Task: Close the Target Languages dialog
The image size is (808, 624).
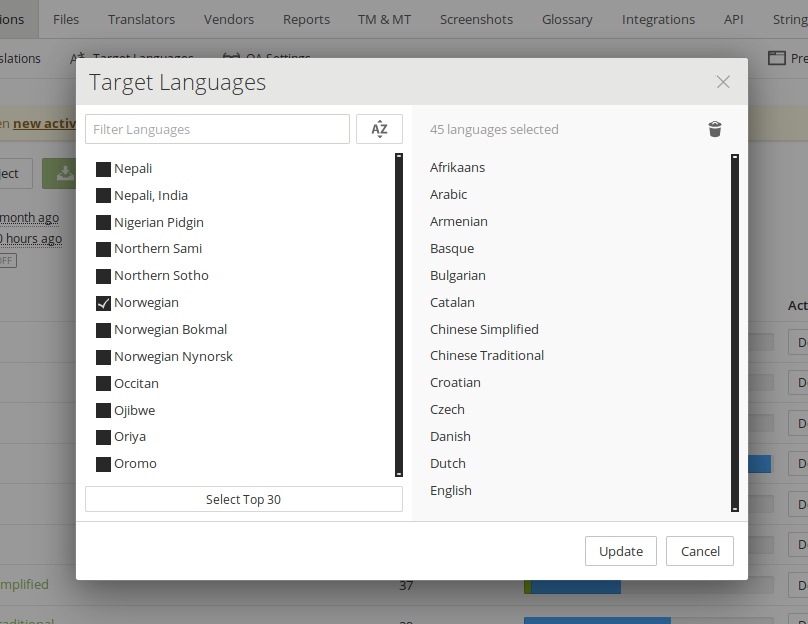Action: [x=723, y=82]
